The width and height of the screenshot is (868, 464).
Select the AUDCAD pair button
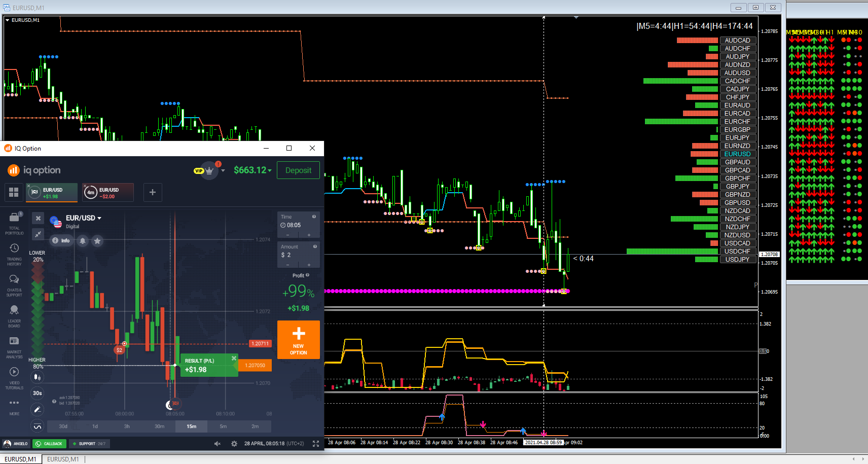point(738,41)
